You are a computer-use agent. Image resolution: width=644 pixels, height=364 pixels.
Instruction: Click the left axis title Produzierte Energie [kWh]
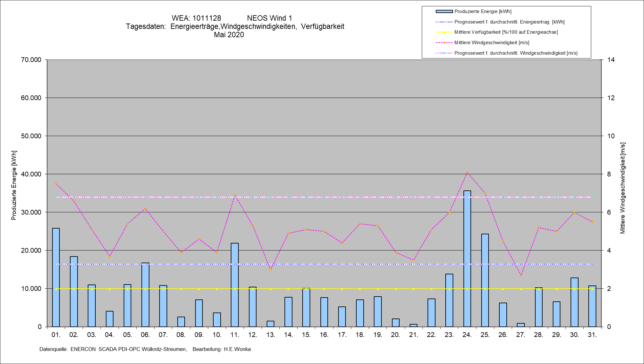pos(14,185)
